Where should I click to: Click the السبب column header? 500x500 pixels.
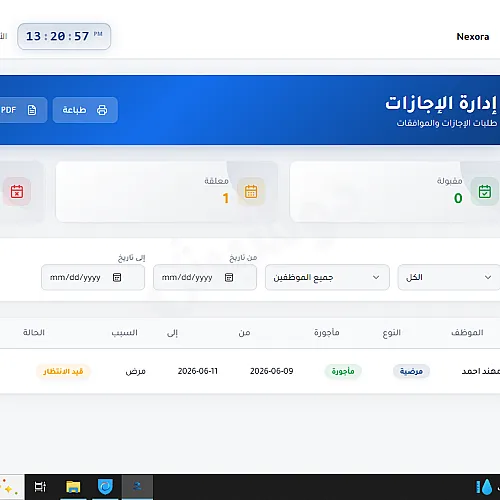[x=124, y=332]
